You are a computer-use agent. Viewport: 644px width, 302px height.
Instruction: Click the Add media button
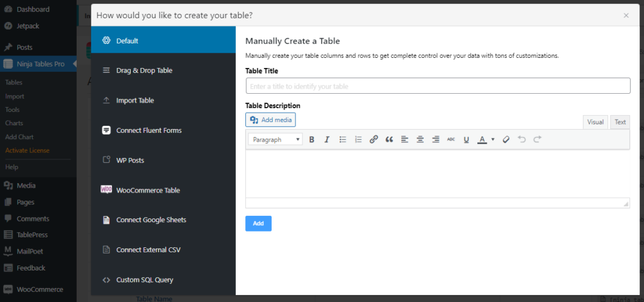[270, 120]
